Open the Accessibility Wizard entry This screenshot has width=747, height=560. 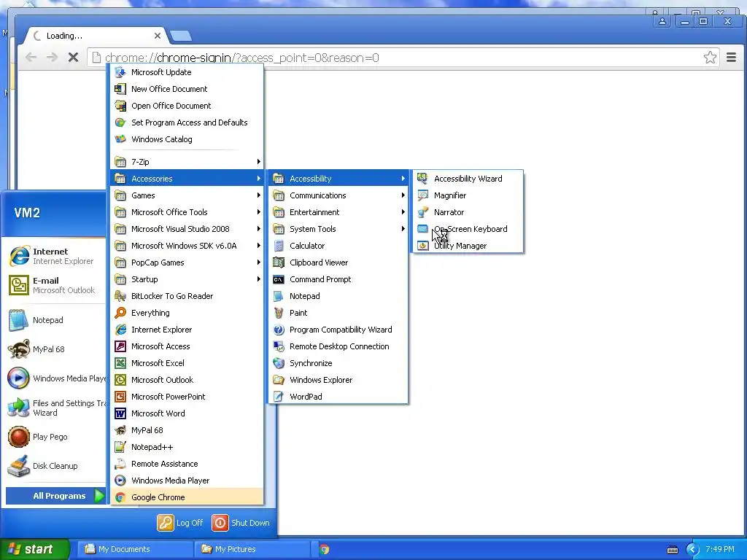[x=468, y=179]
